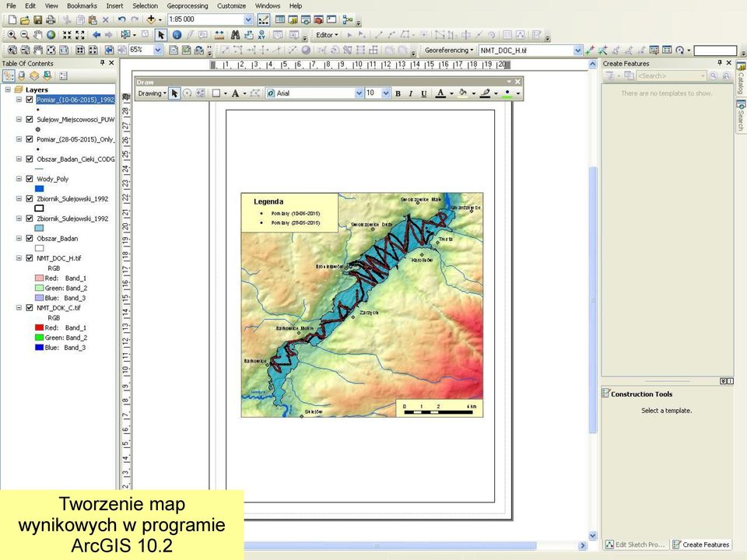This screenshot has height=560, width=747.
Task: Undo the last action
Action: click(x=122, y=19)
